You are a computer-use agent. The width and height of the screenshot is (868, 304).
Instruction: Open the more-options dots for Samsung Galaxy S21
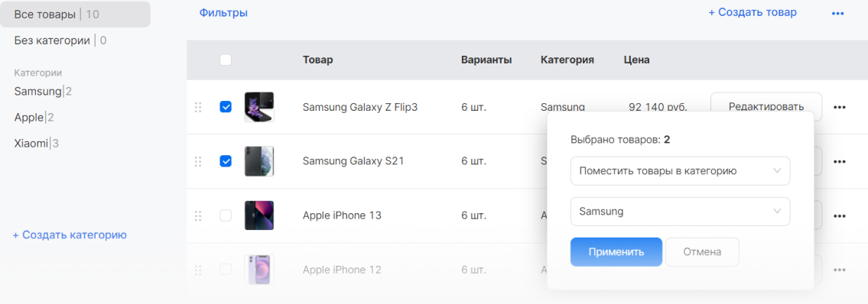click(x=839, y=161)
